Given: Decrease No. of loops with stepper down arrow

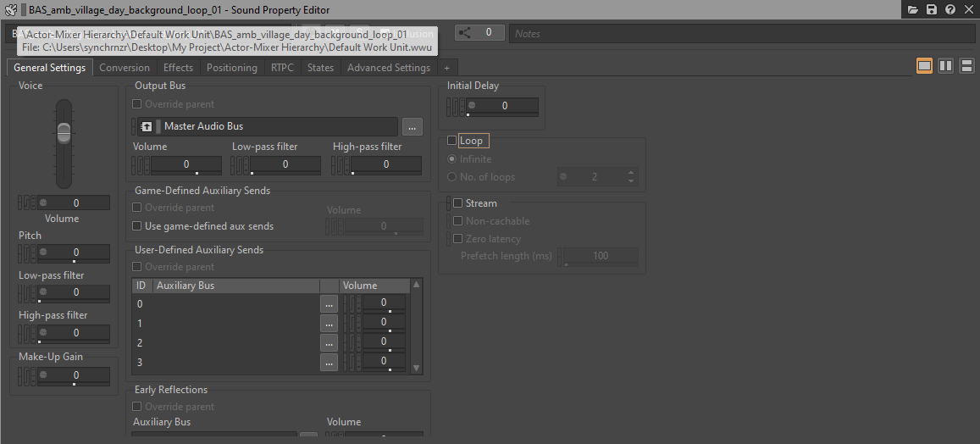Looking at the screenshot, I should pyautogui.click(x=631, y=180).
